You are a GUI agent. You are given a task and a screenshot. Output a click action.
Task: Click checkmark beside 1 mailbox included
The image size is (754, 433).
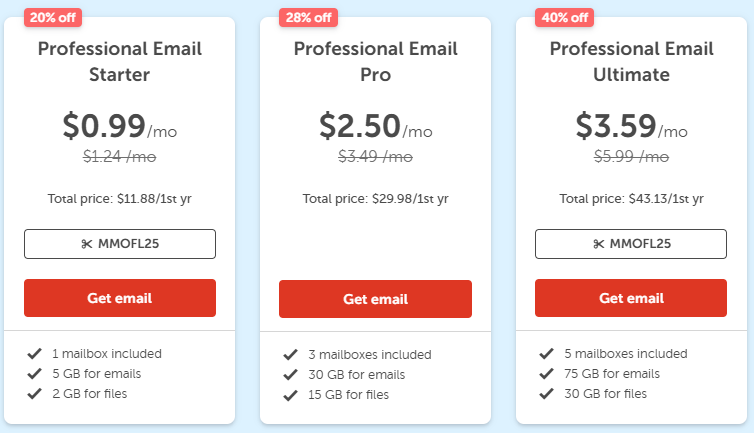(35, 354)
